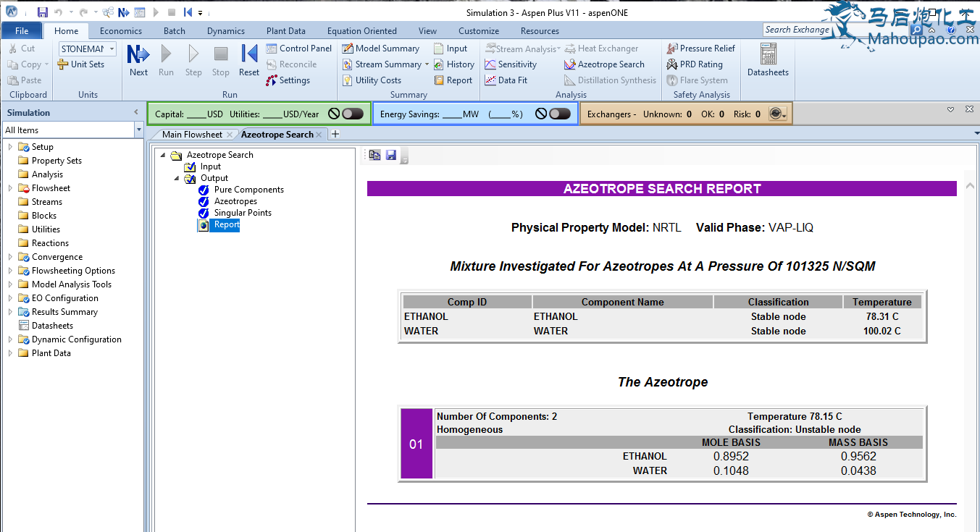Switch to the Economics ribbon tab

(120, 31)
